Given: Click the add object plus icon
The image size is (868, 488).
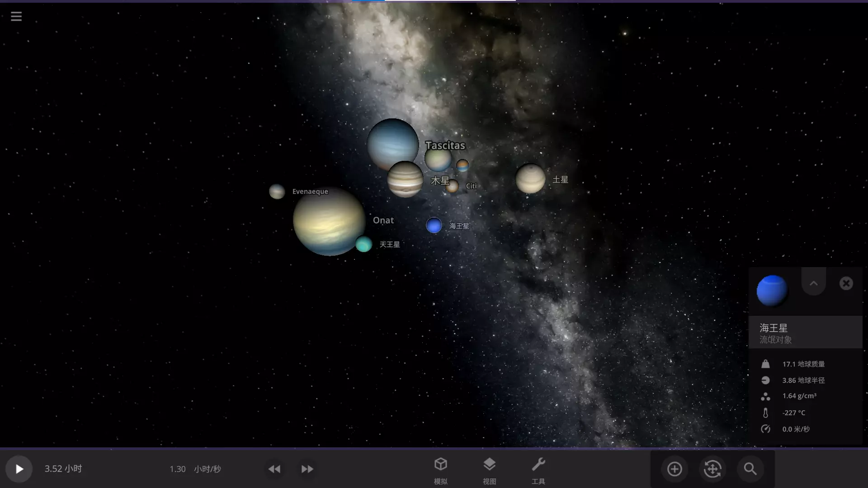Looking at the screenshot, I should point(675,469).
